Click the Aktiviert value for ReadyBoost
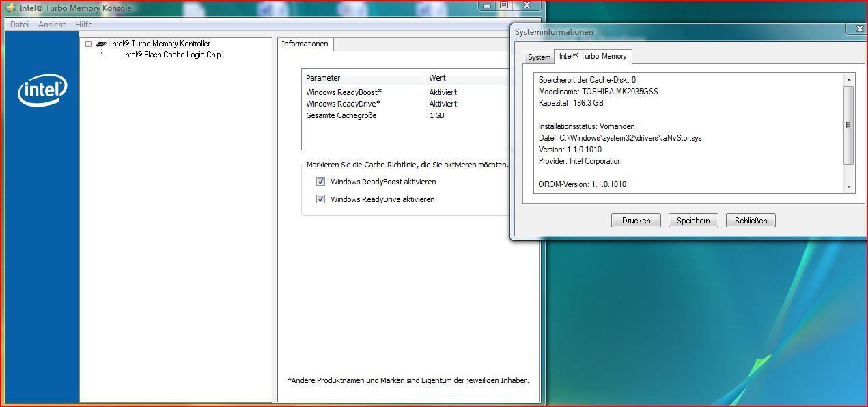Image resolution: width=868 pixels, height=407 pixels. point(443,92)
